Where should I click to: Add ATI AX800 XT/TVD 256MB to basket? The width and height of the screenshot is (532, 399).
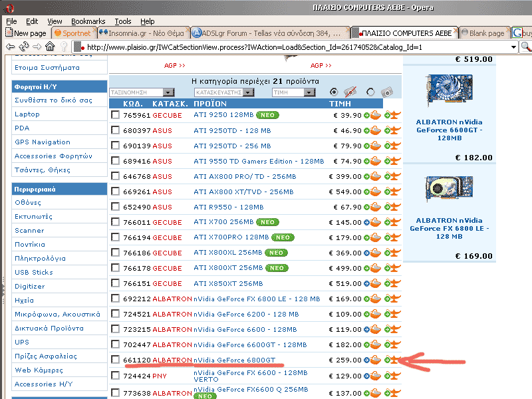[x=372, y=192]
